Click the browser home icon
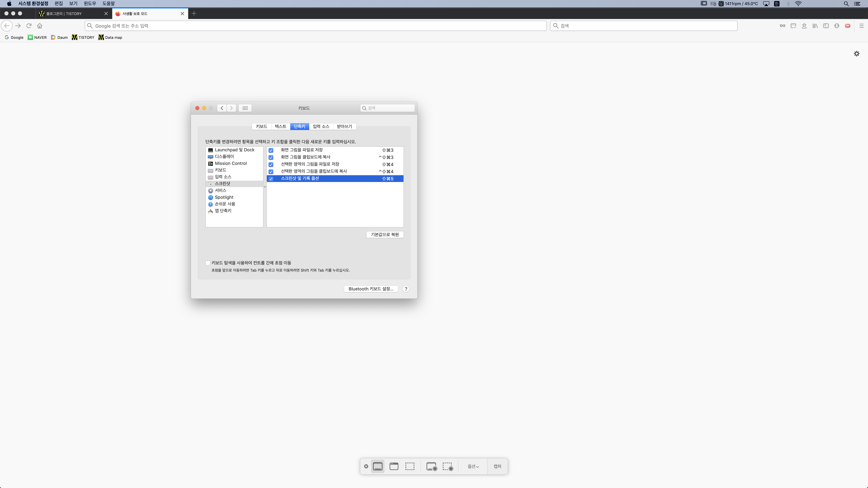 pos(40,26)
